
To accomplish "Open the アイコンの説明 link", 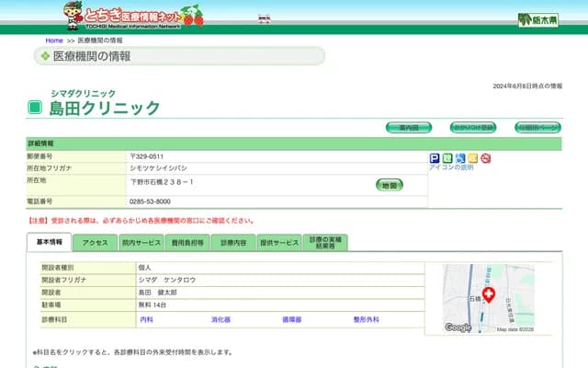I will click(451, 168).
